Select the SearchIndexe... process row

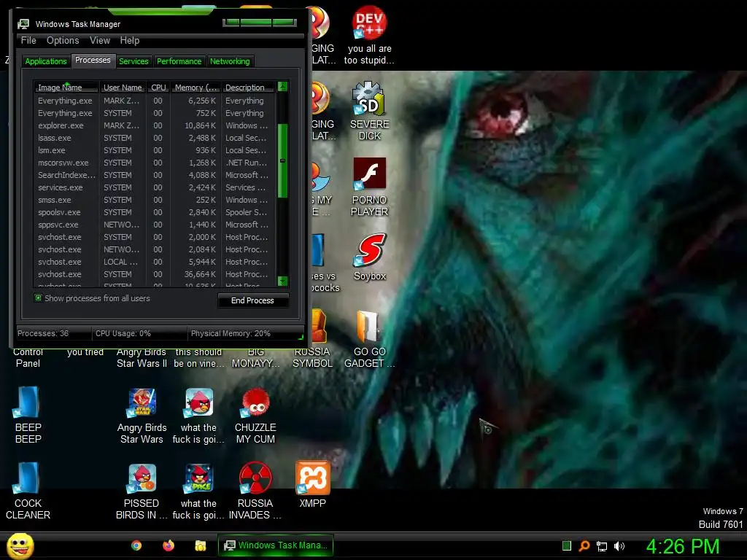click(155, 175)
